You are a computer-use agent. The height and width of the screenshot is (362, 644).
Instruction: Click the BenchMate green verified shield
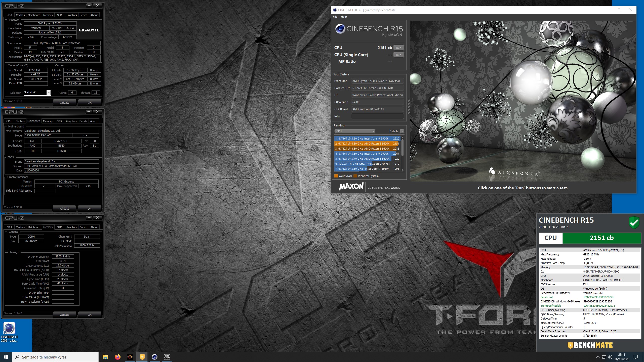pyautogui.click(x=634, y=222)
